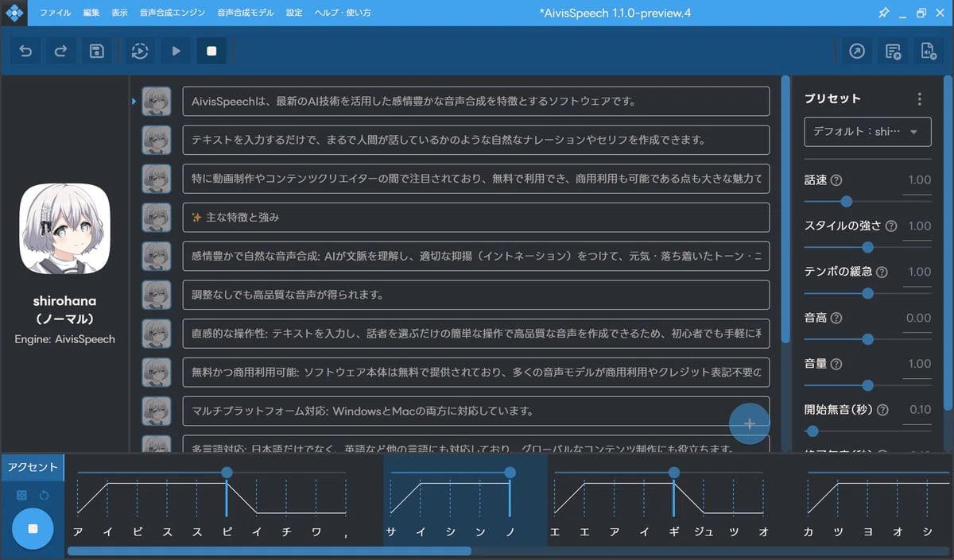Show help for 話速 parameter

(836, 180)
